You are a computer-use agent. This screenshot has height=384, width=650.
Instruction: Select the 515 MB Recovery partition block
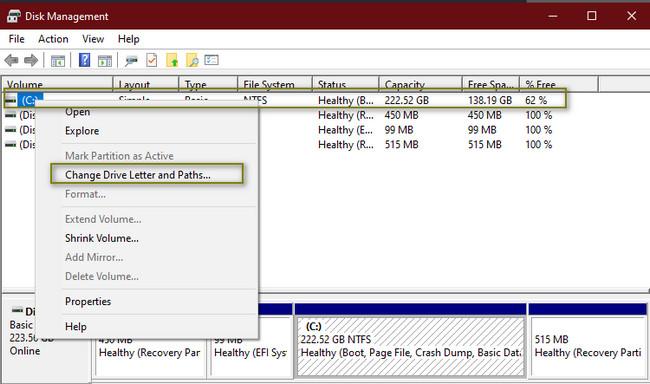point(588,347)
